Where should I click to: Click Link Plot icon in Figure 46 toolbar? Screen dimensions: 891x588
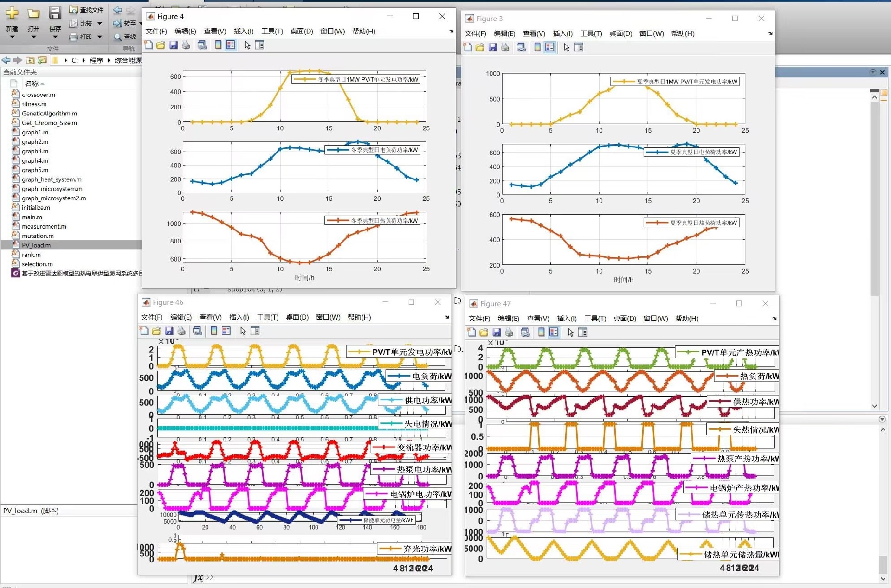[198, 331]
